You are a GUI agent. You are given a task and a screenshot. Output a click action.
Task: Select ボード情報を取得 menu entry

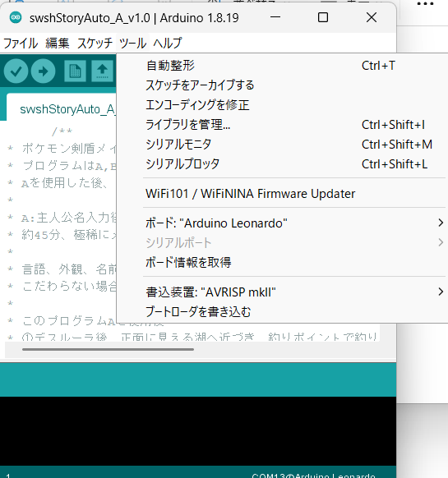coord(282,263)
